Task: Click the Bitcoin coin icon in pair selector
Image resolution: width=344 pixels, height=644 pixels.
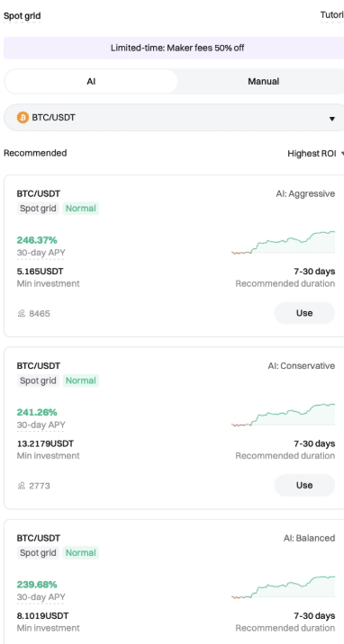Action: [x=23, y=118]
